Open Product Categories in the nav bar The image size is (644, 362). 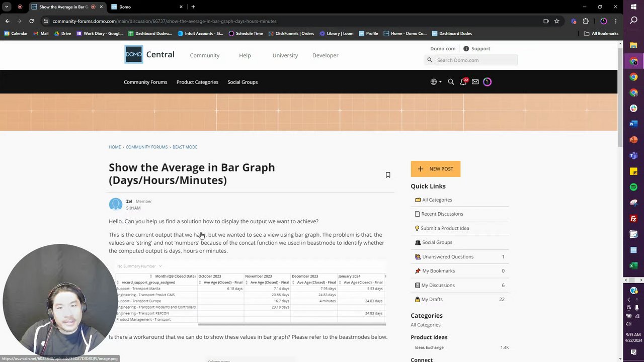(x=197, y=82)
